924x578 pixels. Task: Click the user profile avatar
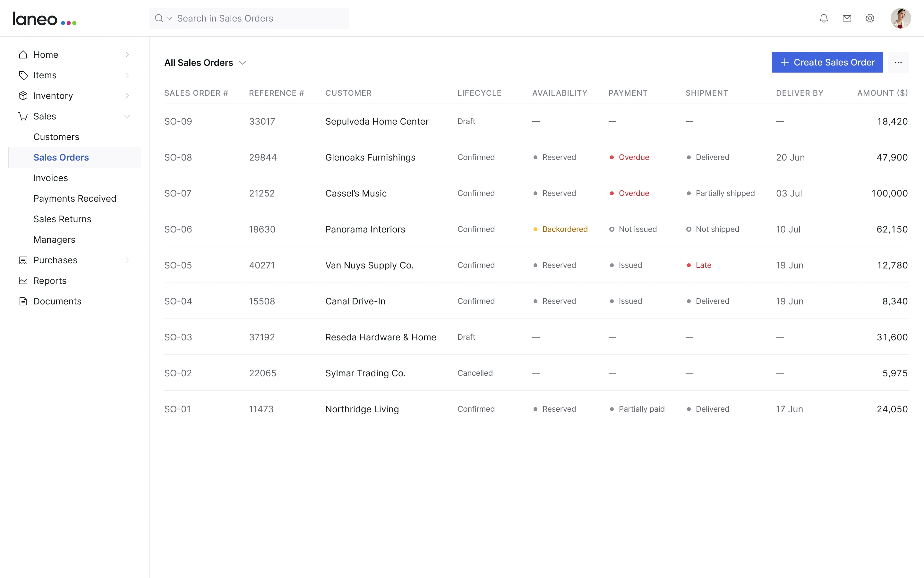901,18
